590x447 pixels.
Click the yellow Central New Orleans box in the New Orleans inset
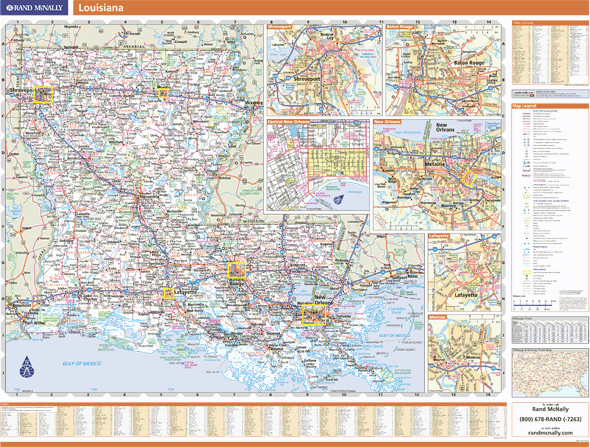click(469, 178)
